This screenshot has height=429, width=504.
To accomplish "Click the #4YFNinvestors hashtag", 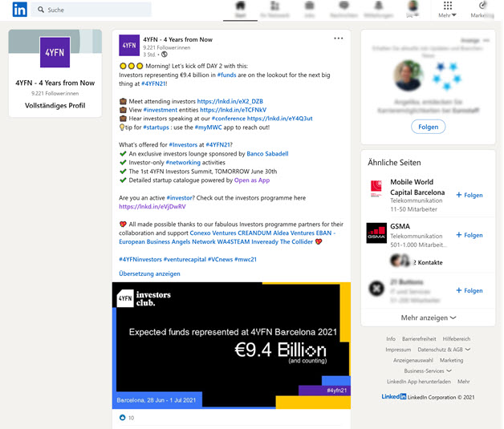I will [140, 260].
